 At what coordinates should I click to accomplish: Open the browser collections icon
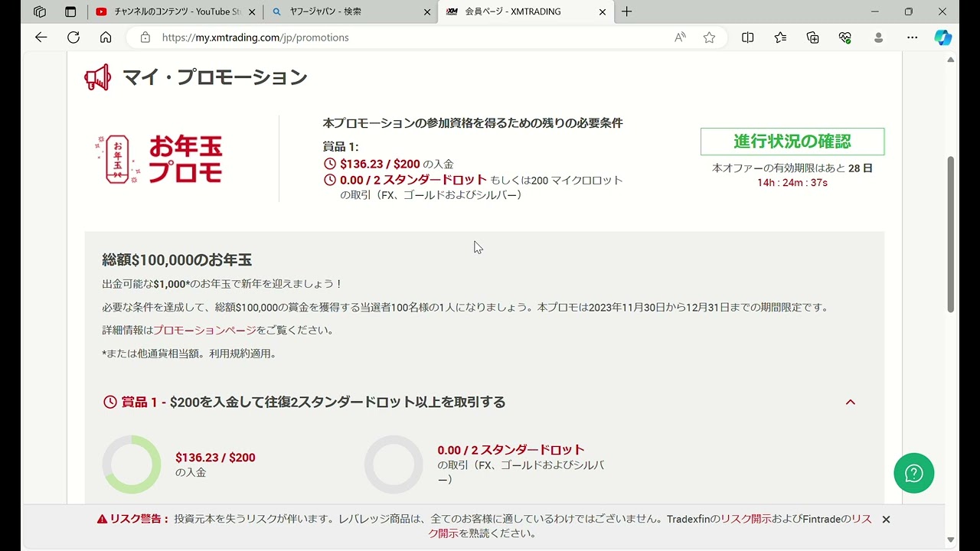pos(813,37)
